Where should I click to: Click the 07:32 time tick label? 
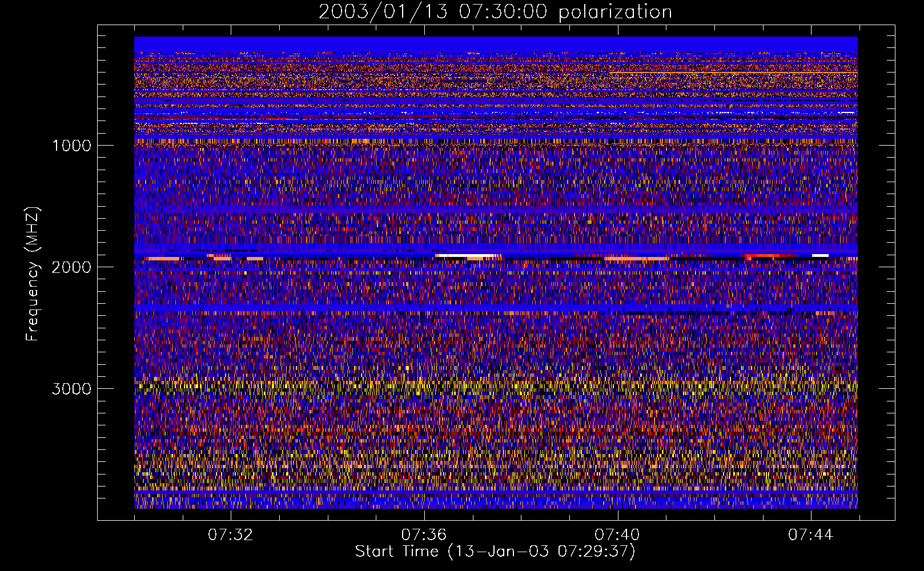(230, 535)
